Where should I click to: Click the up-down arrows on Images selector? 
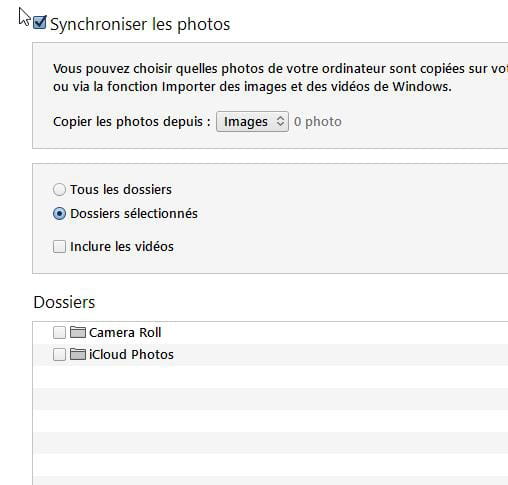(x=280, y=121)
